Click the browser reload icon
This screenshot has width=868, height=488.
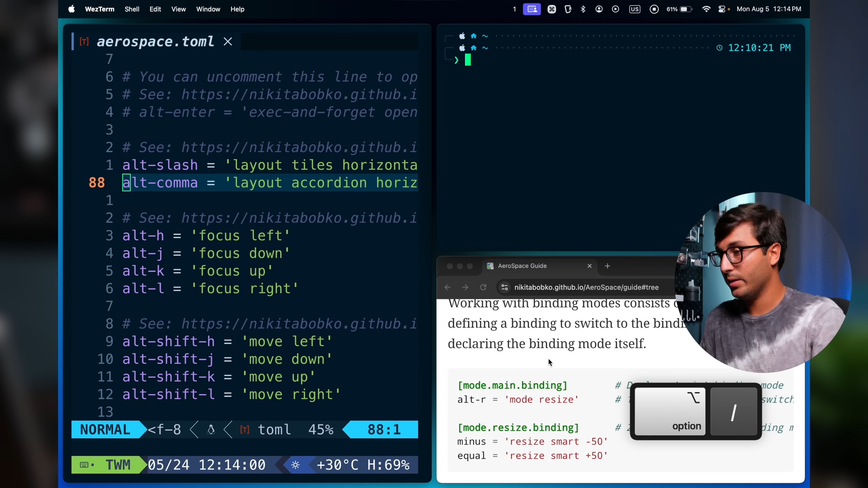(483, 287)
